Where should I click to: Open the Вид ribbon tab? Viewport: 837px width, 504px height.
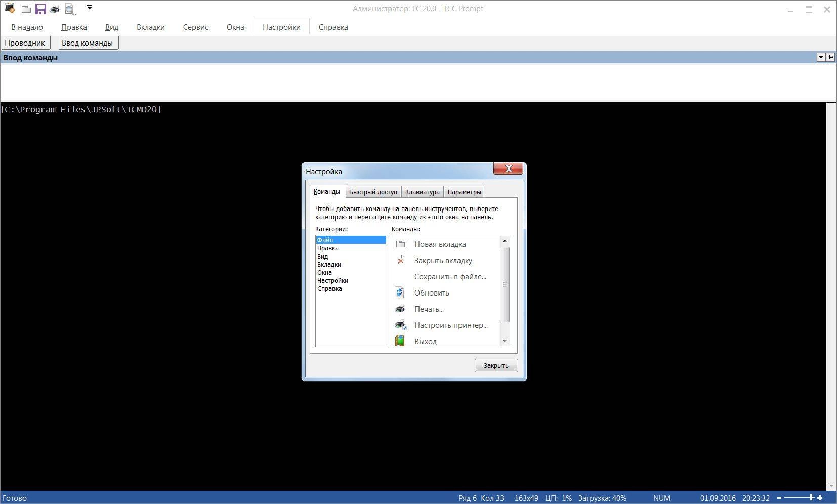point(112,27)
